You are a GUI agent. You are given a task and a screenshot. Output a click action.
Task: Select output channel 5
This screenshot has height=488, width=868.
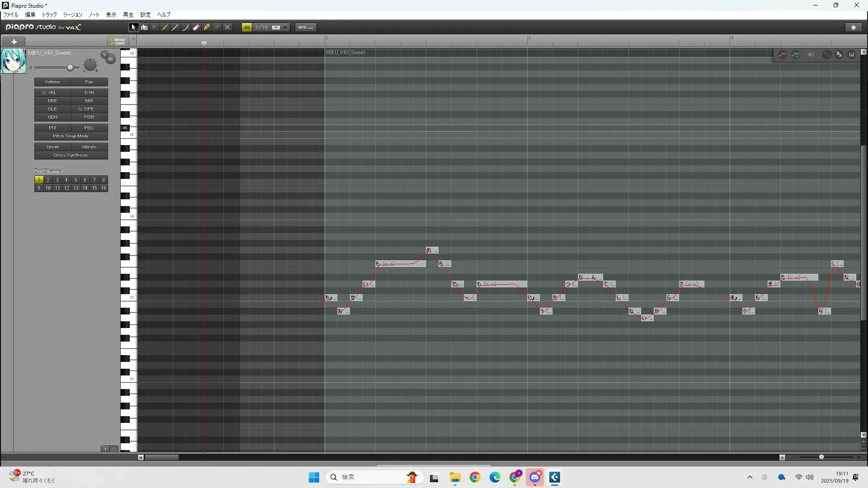(75, 180)
